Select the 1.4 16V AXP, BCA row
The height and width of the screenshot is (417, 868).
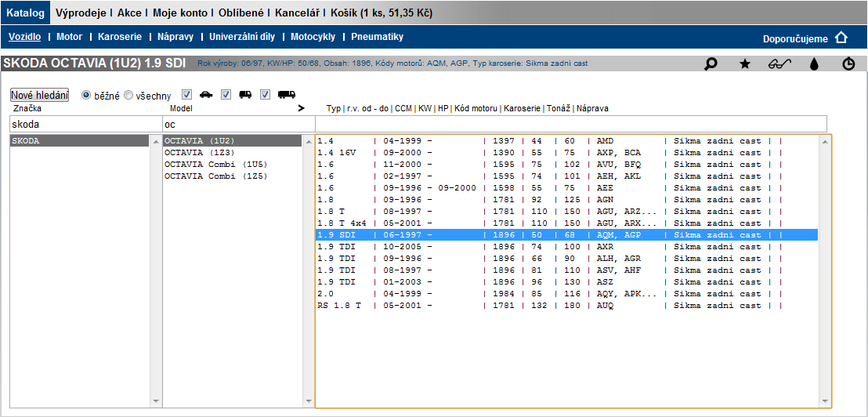point(567,152)
